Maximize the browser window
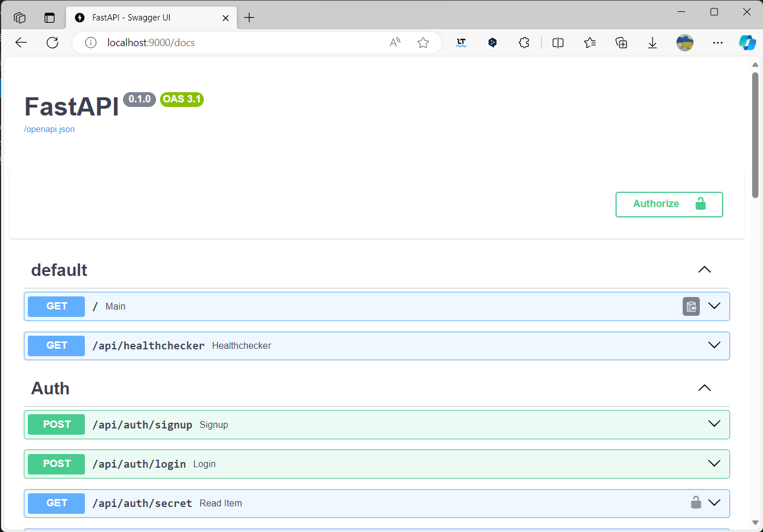Viewport: 763px width, 532px height. point(714,12)
